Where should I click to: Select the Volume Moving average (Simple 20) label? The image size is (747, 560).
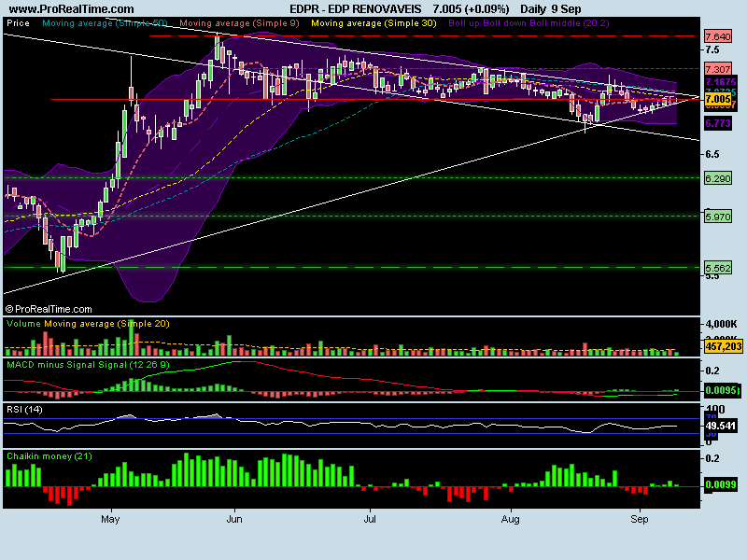click(x=88, y=324)
